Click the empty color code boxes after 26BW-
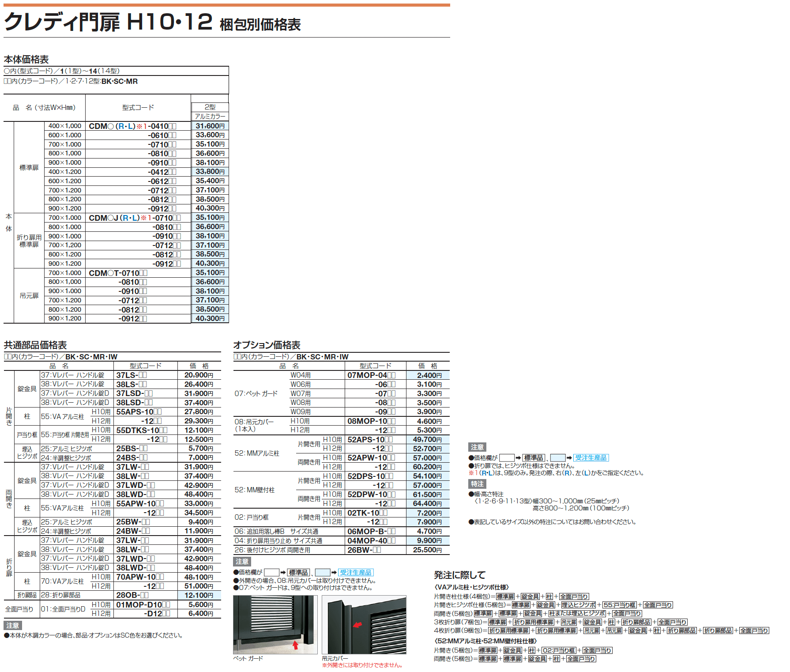The width and height of the screenshot is (790, 672). pyautogui.click(x=377, y=550)
